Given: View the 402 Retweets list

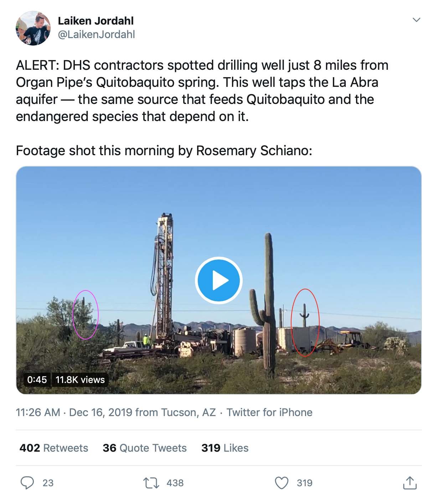Looking at the screenshot, I should (54, 448).
